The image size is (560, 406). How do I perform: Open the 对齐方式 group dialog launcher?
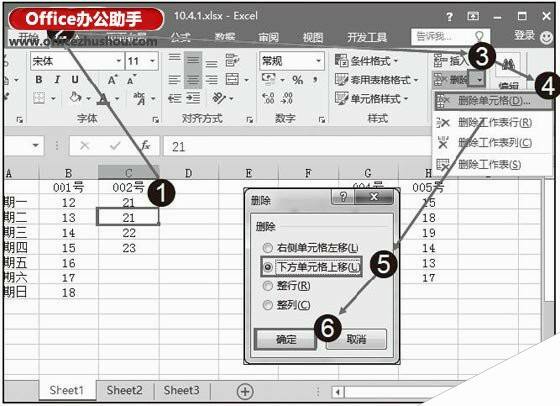250,120
